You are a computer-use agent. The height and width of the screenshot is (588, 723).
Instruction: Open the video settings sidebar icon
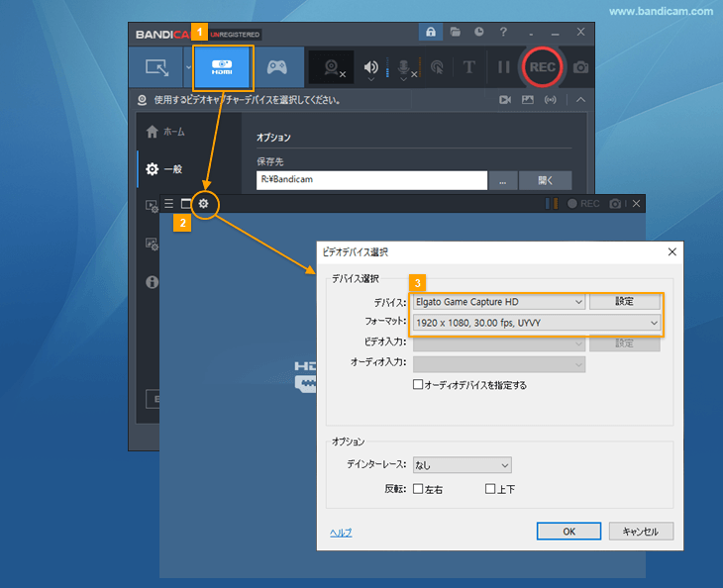coord(152,206)
